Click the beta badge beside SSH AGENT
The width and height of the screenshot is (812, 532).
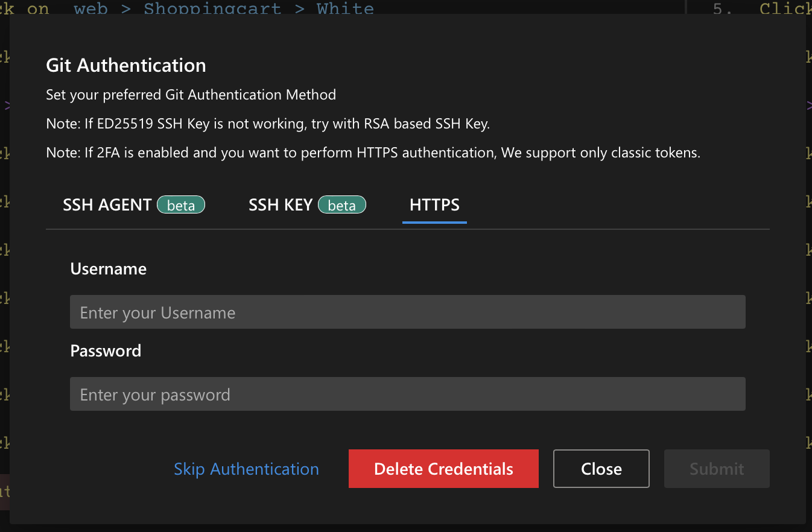coord(181,206)
